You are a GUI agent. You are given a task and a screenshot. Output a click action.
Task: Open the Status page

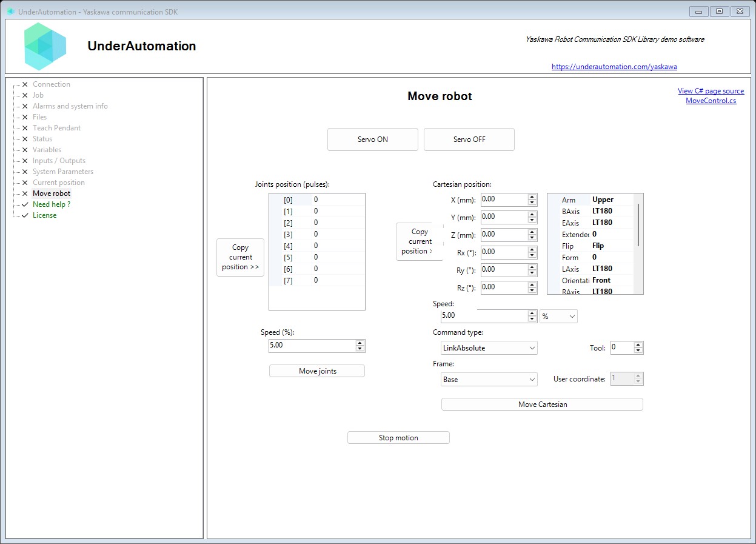click(x=42, y=139)
